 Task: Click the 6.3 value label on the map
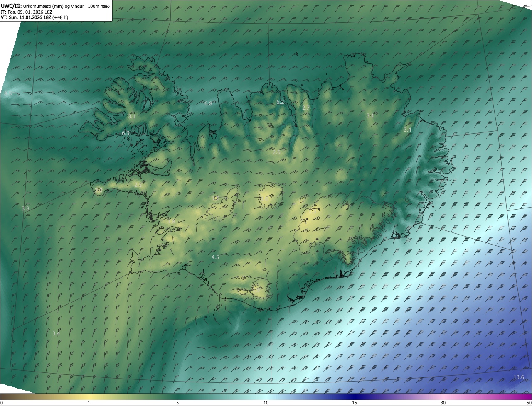(126, 133)
